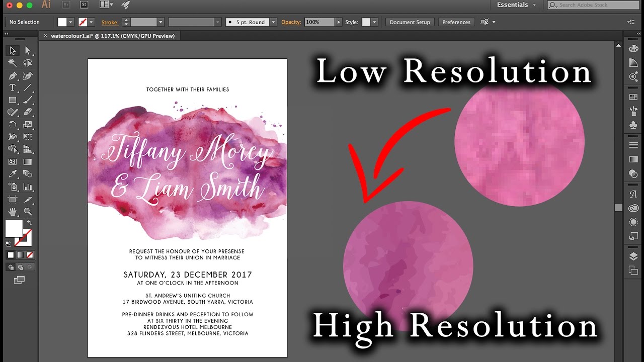Select the Lasso tool
Screen dimensions: 644x362
(x=28, y=63)
